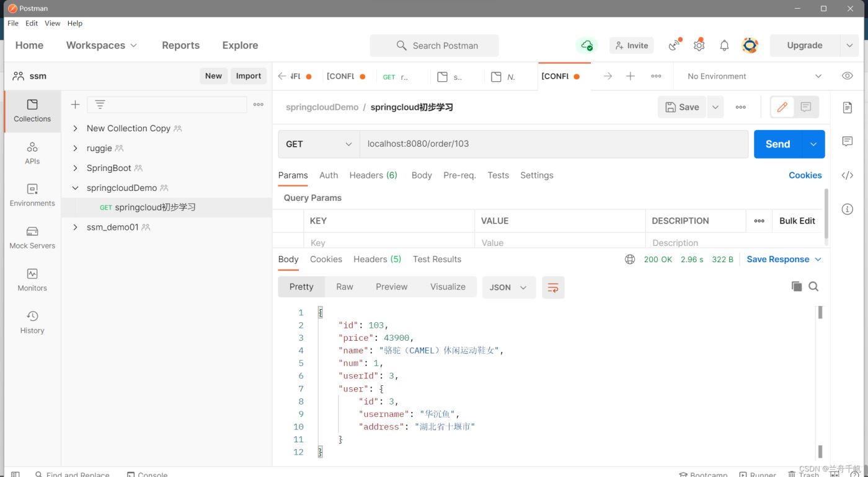The width and height of the screenshot is (868, 477).
Task: Open the Save Response dropdown
Action: [784, 260]
